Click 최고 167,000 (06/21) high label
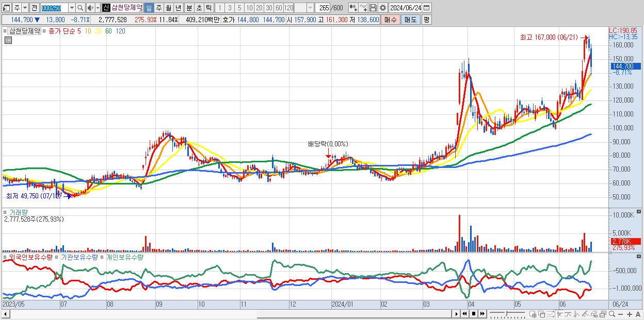This screenshot has width=644, height=320. click(550, 37)
